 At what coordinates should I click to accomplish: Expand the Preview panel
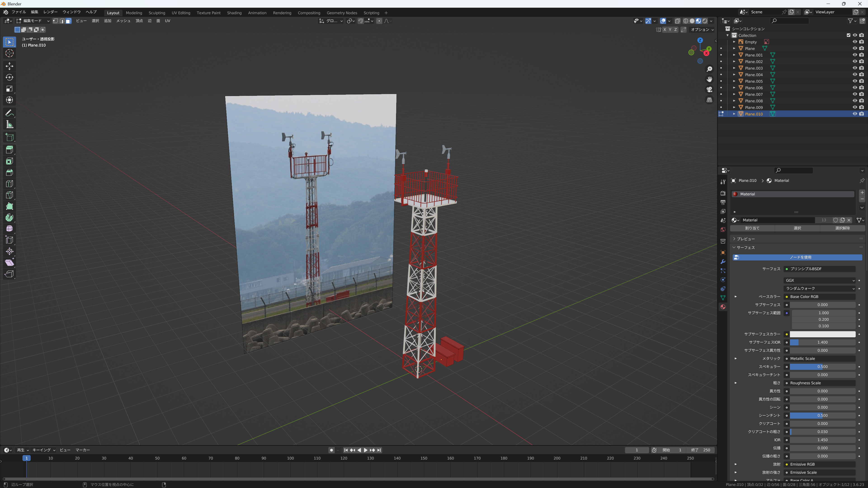pos(745,239)
